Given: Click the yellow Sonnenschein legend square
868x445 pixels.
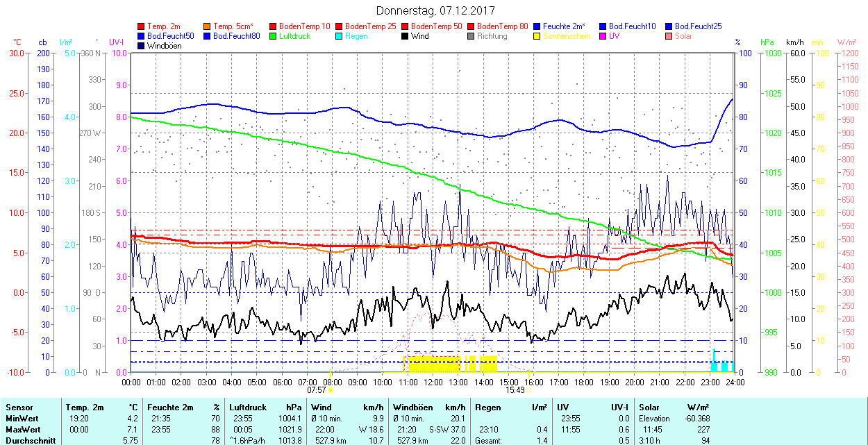Looking at the screenshot, I should pyautogui.click(x=537, y=36).
